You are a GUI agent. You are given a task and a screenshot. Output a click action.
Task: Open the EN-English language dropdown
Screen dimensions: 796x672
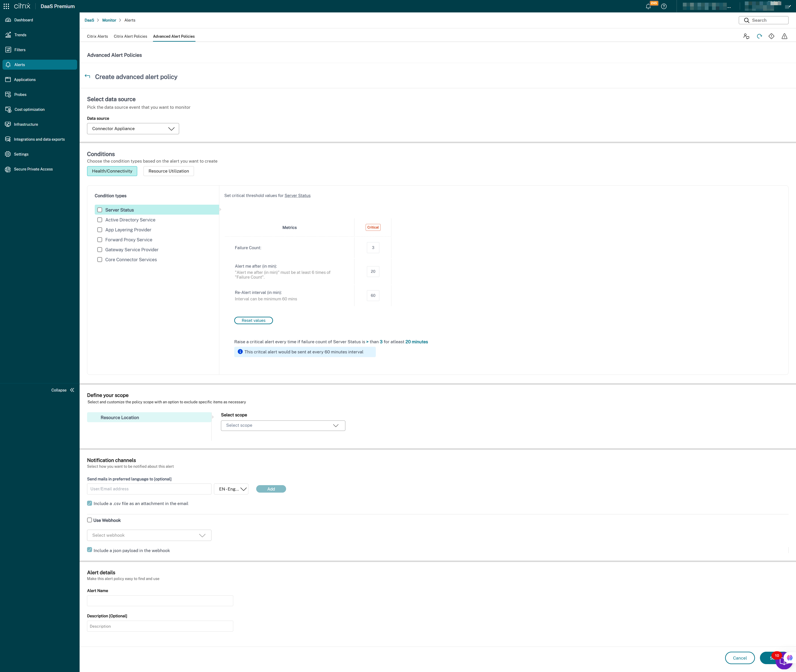[x=231, y=489]
